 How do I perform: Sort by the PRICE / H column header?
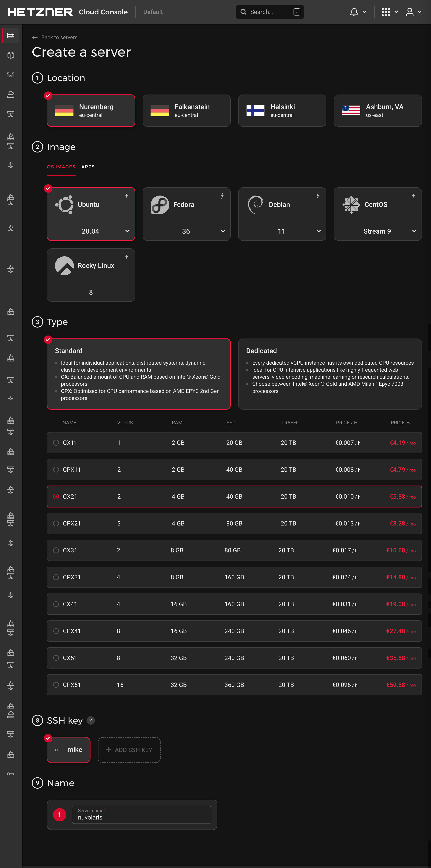click(x=347, y=423)
